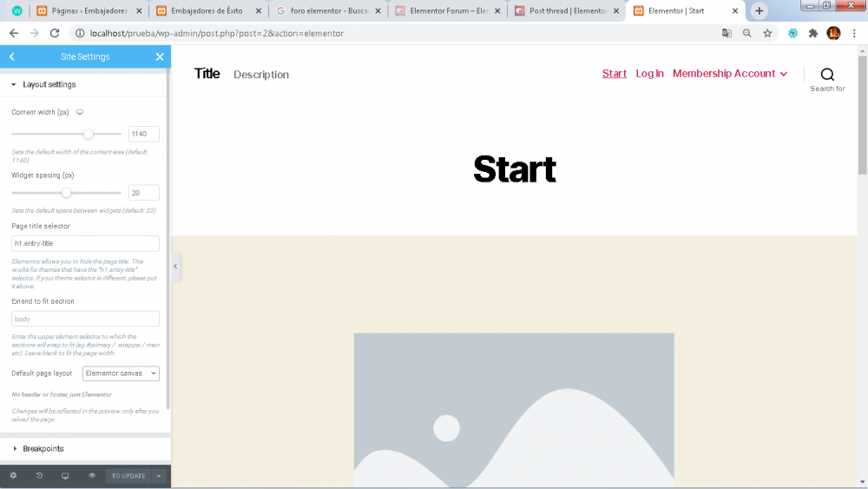The height and width of the screenshot is (489, 868).
Task: Open the History icon in the footer
Action: pyautogui.click(x=39, y=476)
